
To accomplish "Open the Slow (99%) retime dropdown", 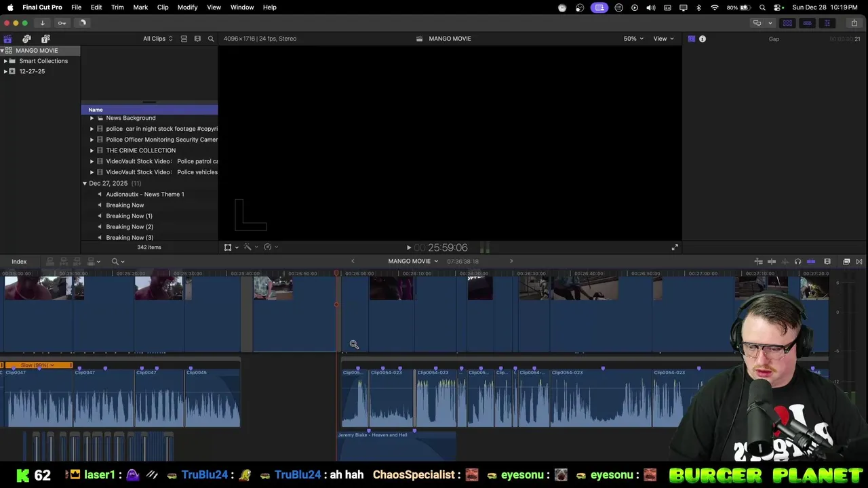I will click(x=37, y=365).
